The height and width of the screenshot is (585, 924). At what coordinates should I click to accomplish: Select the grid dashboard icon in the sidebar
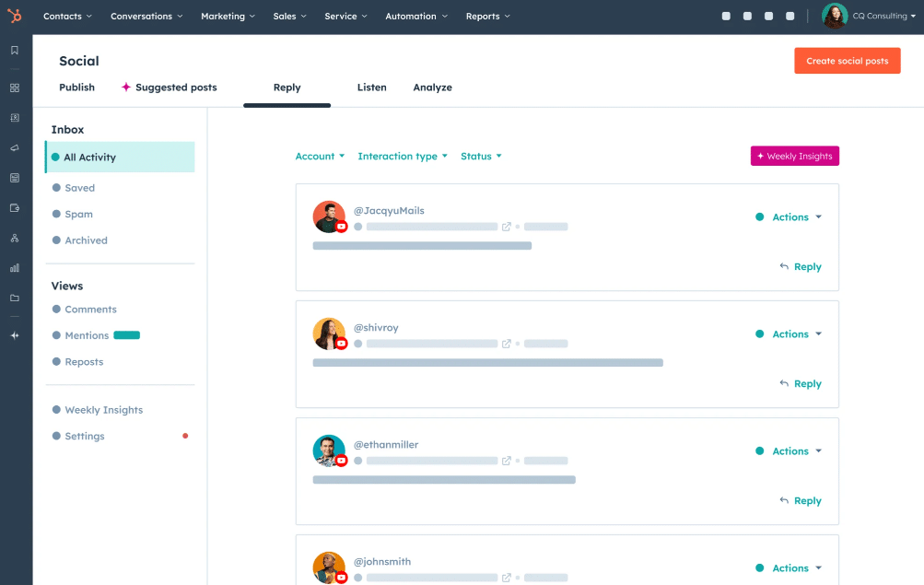pos(14,88)
